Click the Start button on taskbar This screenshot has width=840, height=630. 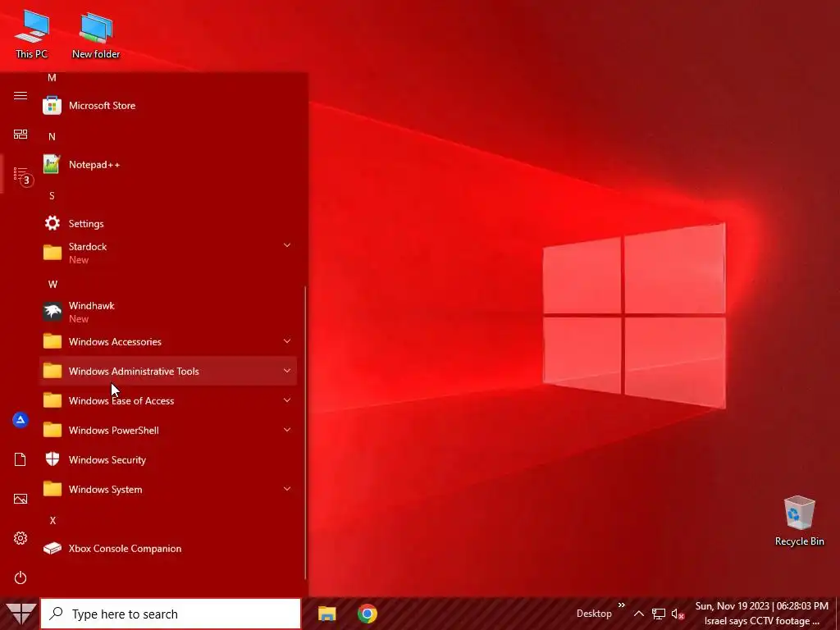(21, 614)
